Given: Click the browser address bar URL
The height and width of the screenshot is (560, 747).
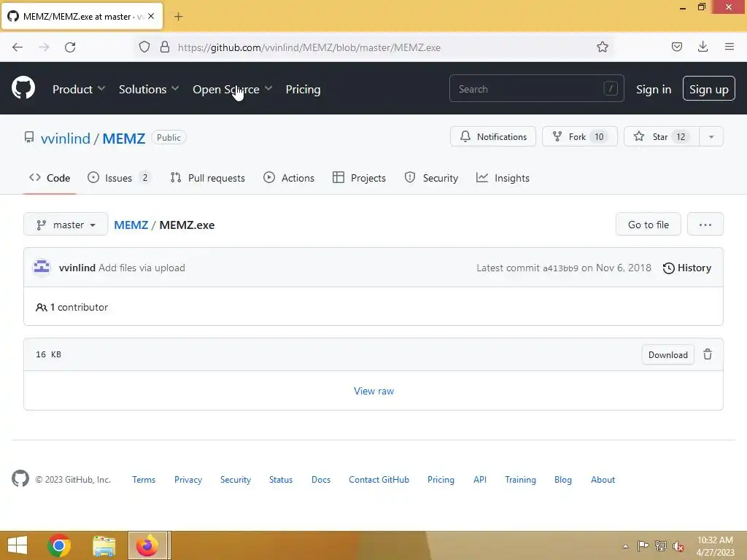Looking at the screenshot, I should (x=309, y=47).
